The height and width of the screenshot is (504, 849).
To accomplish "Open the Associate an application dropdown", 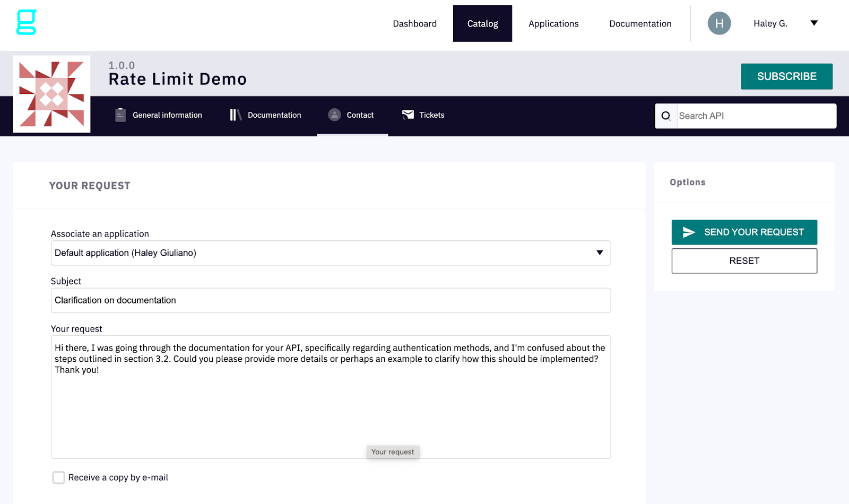I will tap(331, 253).
